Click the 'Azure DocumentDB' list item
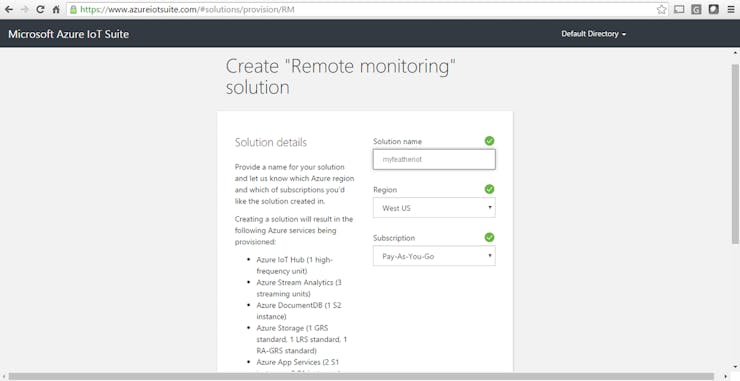The height and width of the screenshot is (381, 740). (299, 311)
